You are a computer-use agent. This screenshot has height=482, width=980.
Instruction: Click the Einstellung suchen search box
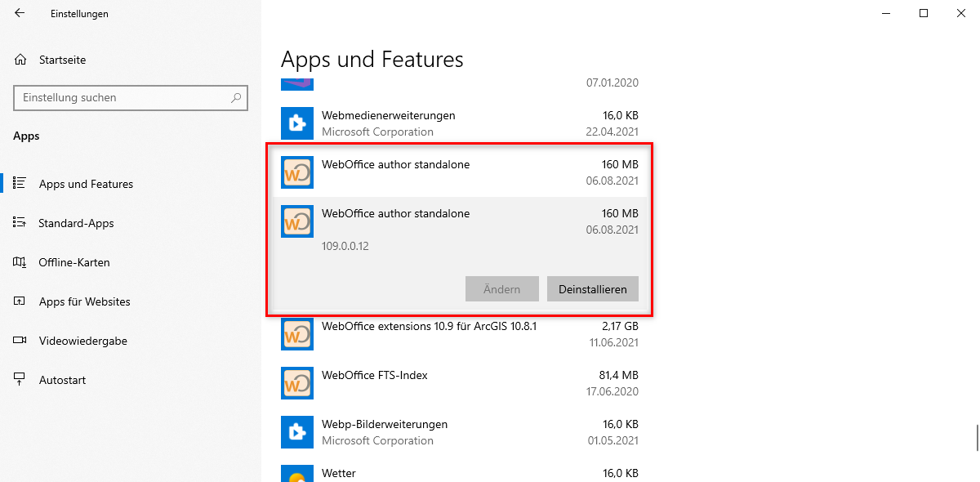pyautogui.click(x=131, y=98)
